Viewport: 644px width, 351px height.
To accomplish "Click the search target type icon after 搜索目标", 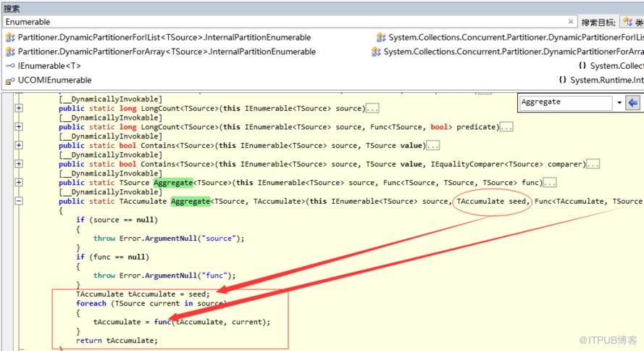I will pyautogui.click(x=627, y=22).
